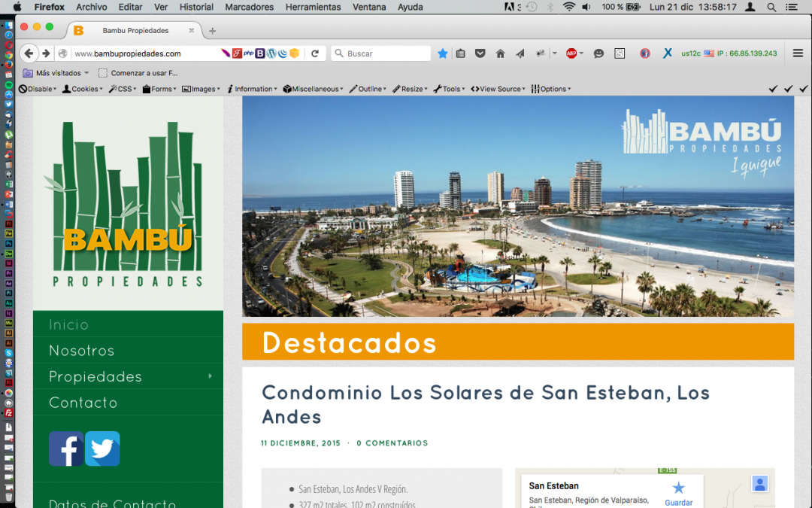The image size is (812, 508).
Task: Open the Herramientas menu
Action: click(314, 8)
